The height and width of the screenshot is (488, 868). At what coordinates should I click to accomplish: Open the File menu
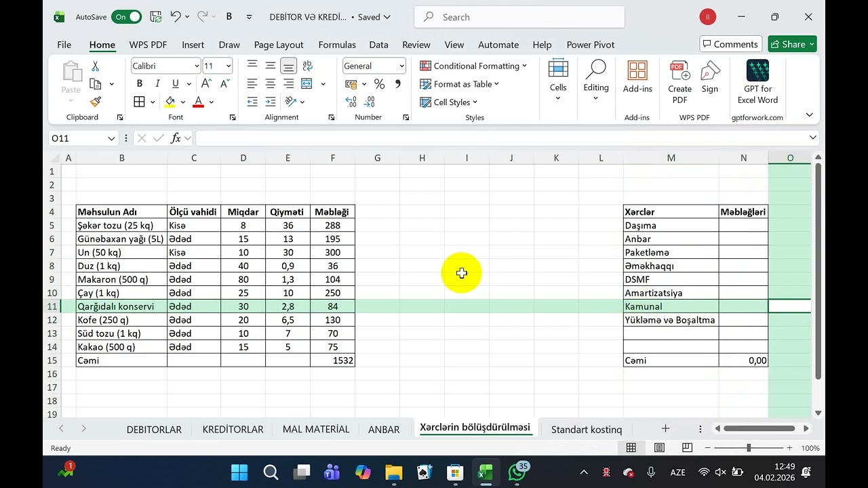pos(64,45)
